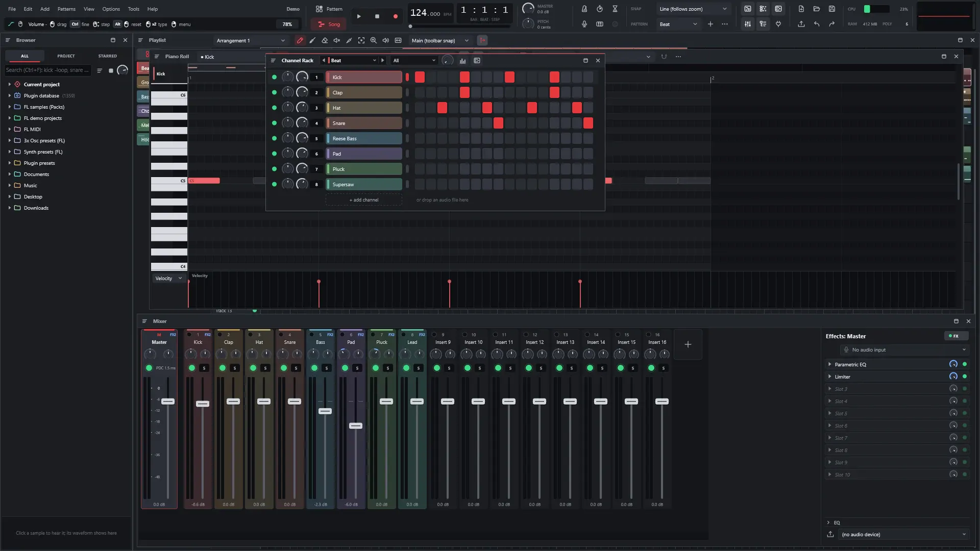The height and width of the screenshot is (551, 980).
Task: Select the Pluck channel button
Action: 364,169
